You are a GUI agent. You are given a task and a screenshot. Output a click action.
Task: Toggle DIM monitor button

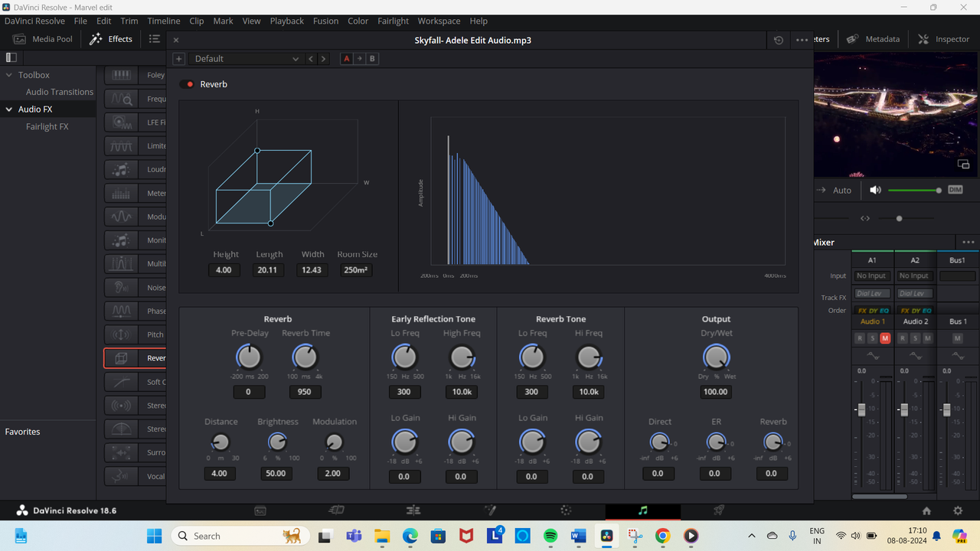pyautogui.click(x=955, y=190)
